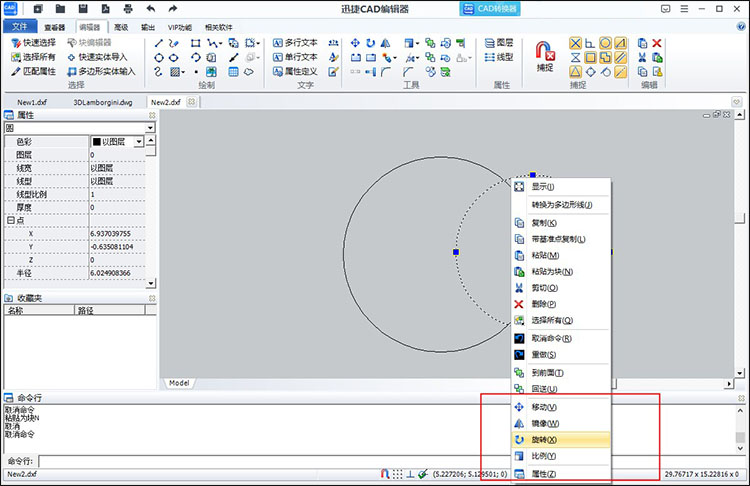Click the 图层 layers button
This screenshot has height=486, width=750.
pyautogui.click(x=499, y=43)
